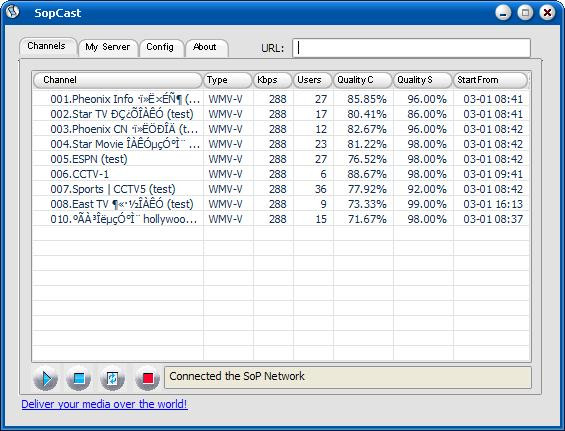Click 71.67% Quality C value
The width and height of the screenshot is (565, 431).
(x=367, y=219)
